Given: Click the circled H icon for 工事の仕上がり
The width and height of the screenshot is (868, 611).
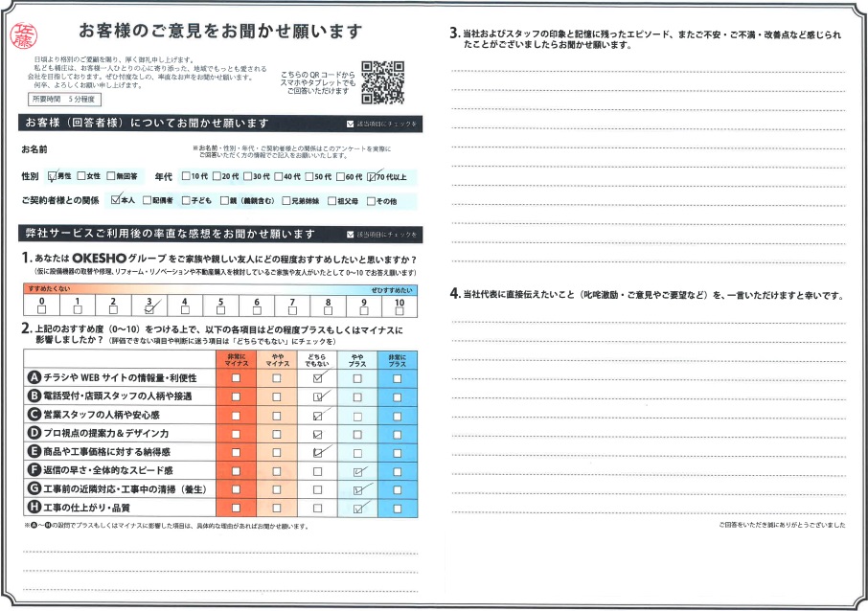Looking at the screenshot, I should (33, 508).
